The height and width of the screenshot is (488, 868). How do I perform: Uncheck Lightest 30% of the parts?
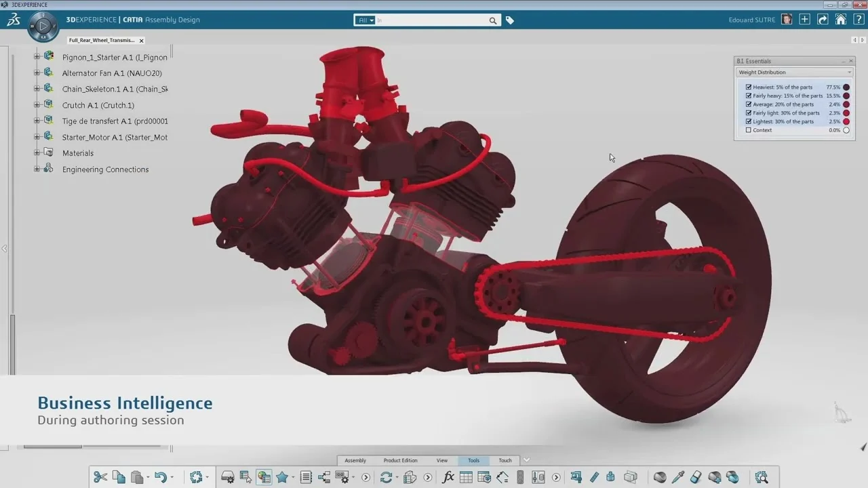click(749, 121)
